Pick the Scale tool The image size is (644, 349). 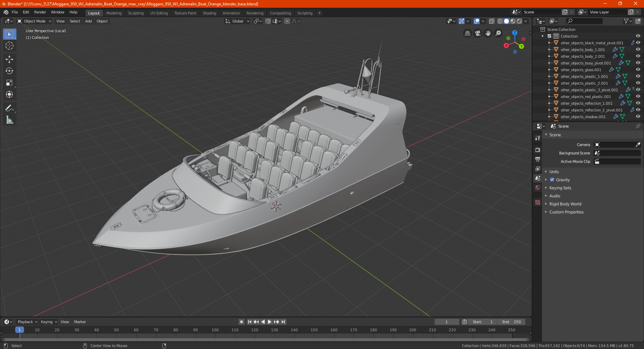coord(9,83)
